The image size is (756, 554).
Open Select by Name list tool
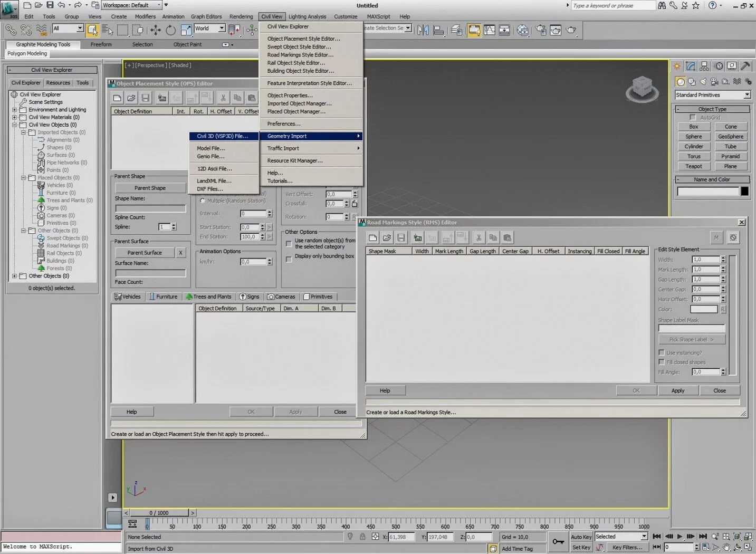pyautogui.click(x=108, y=30)
